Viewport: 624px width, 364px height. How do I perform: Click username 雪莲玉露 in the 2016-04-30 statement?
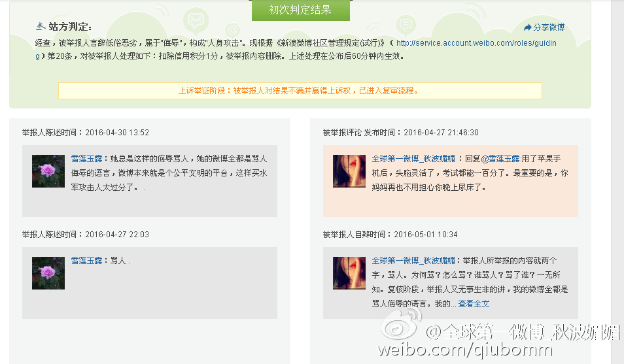click(86, 159)
